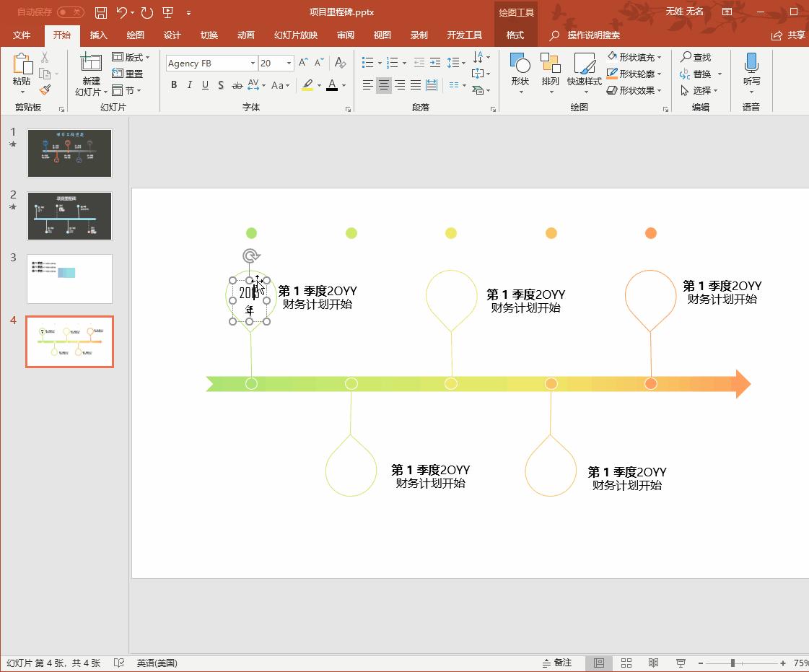Toggle italic formatting
Screen dimensions: 809x672
point(189,85)
